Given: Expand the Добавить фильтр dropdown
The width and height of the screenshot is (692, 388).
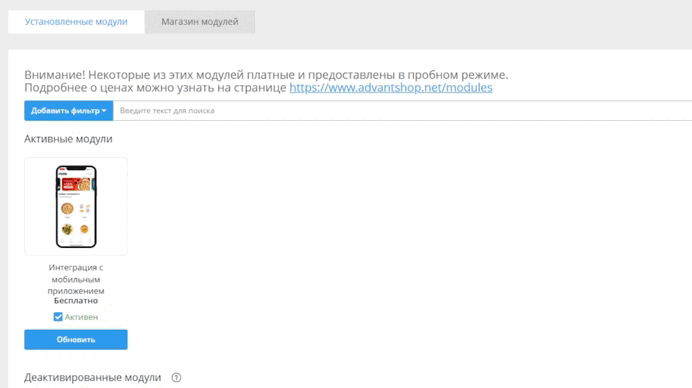Looking at the screenshot, I should point(68,111).
